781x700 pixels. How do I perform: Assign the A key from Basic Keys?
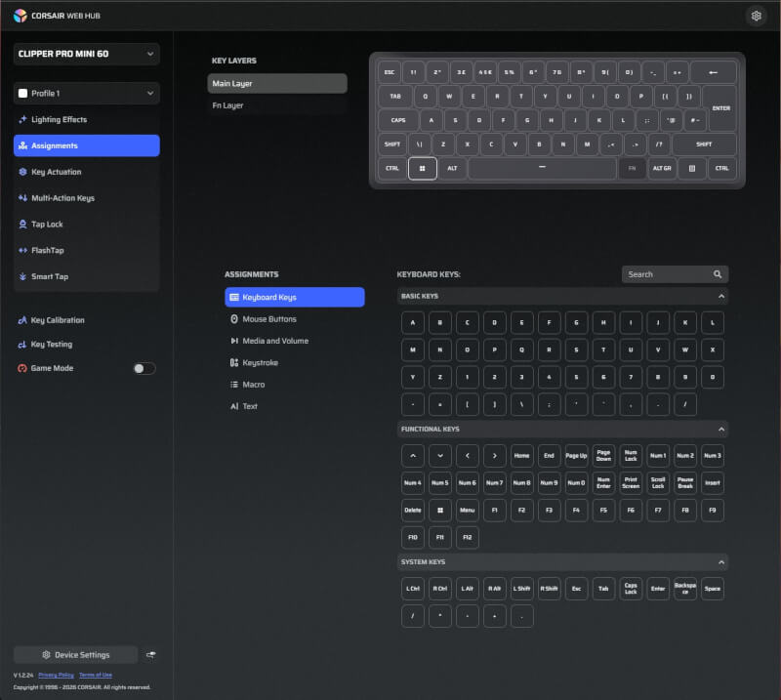point(413,323)
